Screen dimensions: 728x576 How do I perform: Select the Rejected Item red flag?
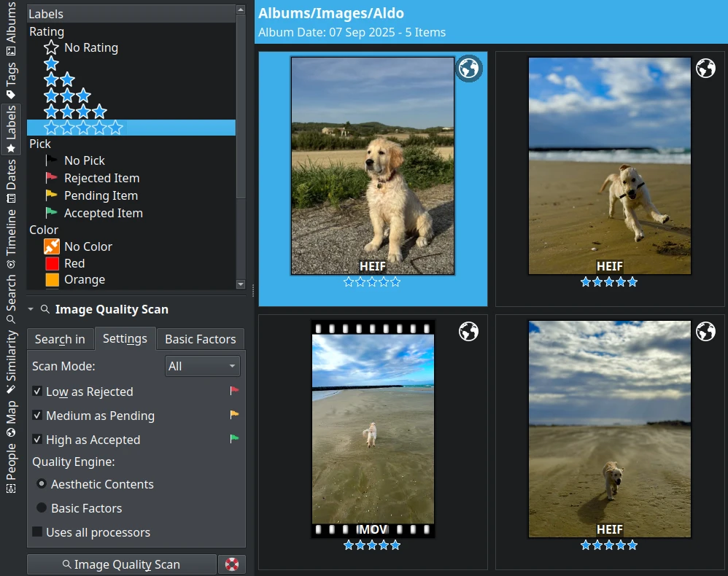pos(51,178)
